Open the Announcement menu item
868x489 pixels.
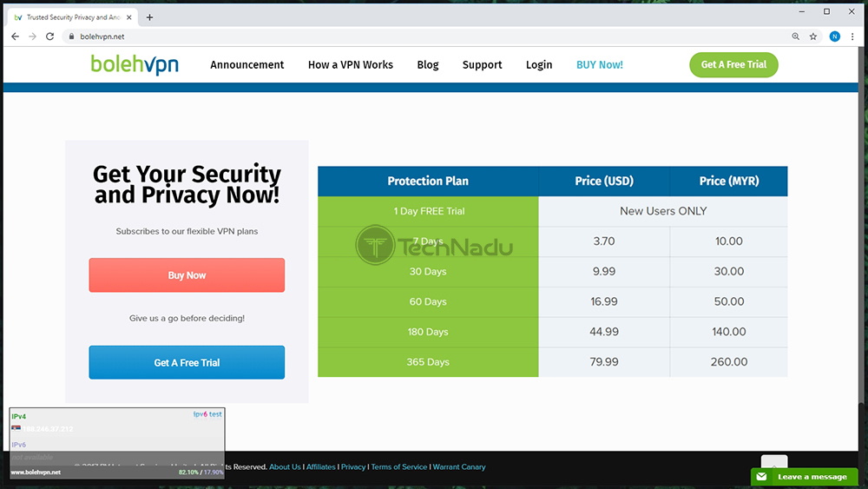247,65
